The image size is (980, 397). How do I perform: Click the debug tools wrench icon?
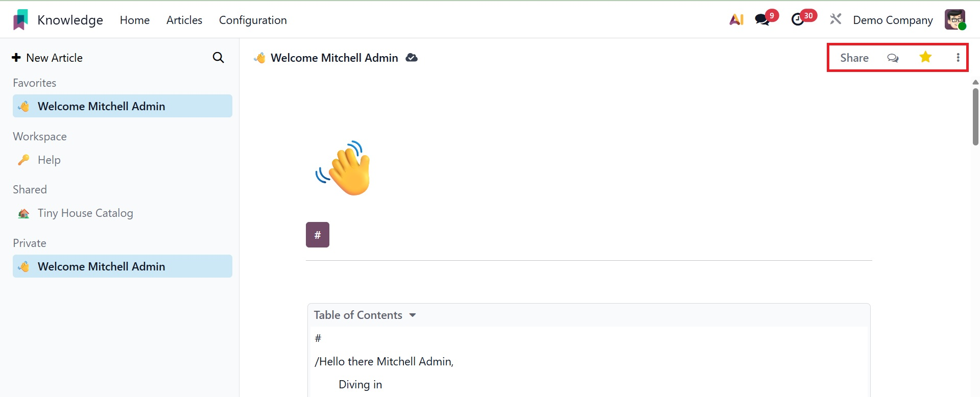click(x=835, y=19)
